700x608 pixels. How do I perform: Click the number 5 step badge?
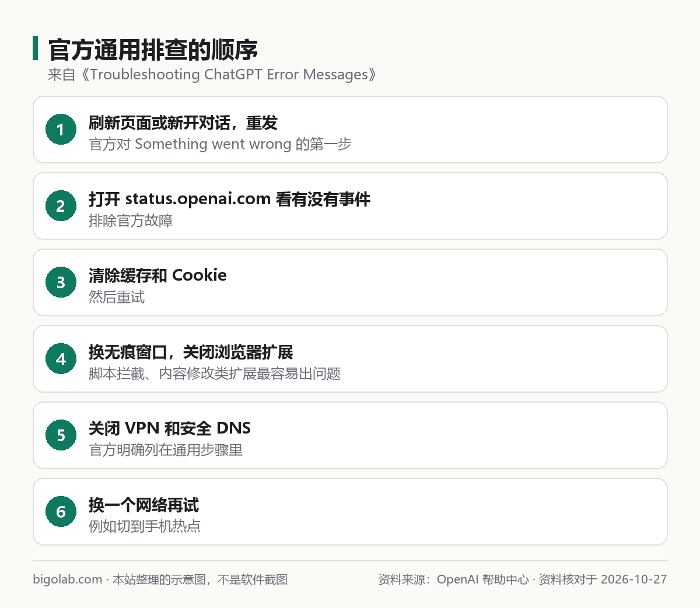61,435
